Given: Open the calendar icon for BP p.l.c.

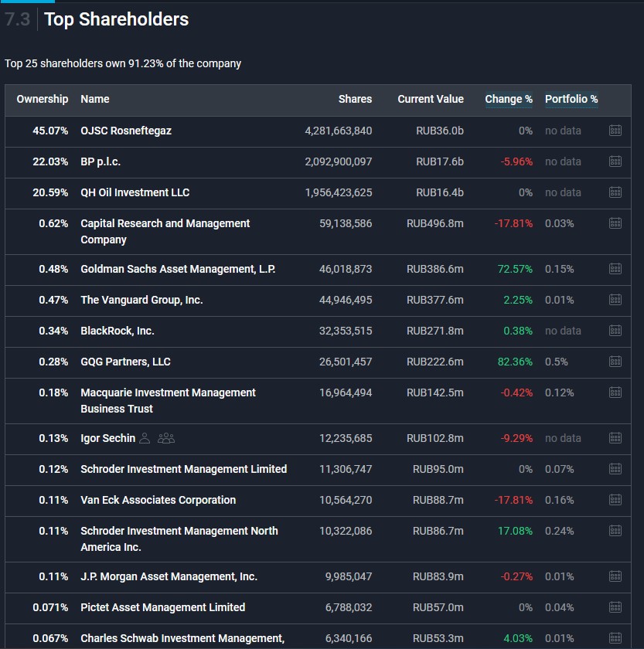Looking at the screenshot, I should click(615, 161).
